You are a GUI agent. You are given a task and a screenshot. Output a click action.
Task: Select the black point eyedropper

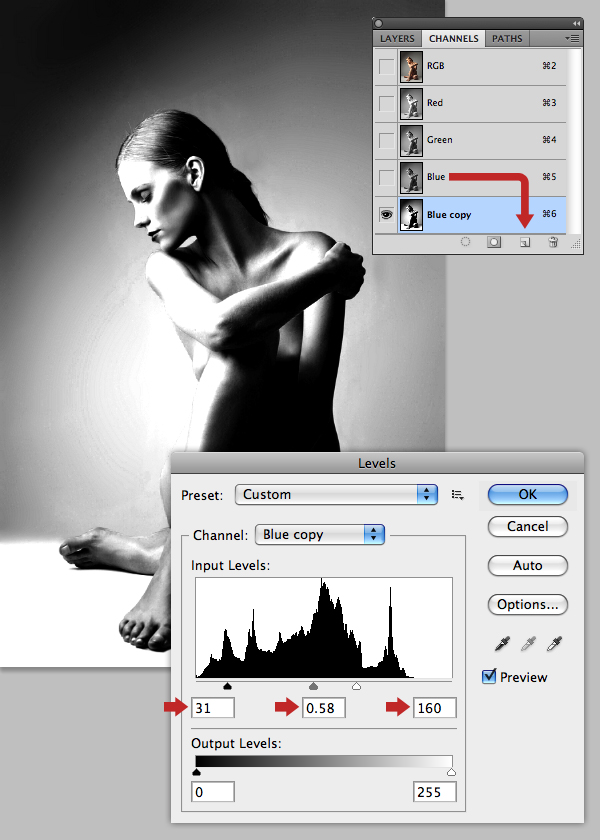pyautogui.click(x=502, y=643)
